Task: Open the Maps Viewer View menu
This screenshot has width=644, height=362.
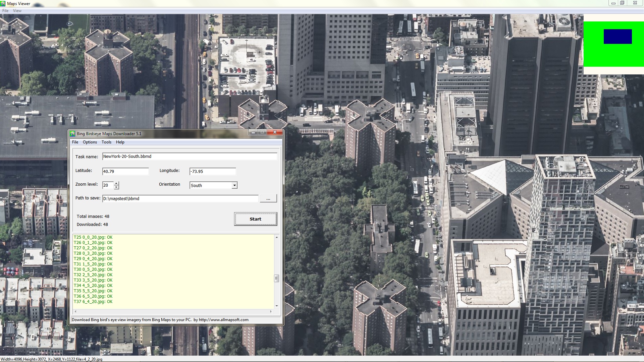Action: click(17, 11)
